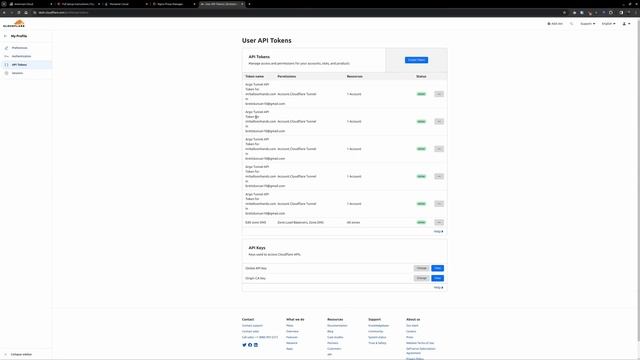Click the Status column header

(421, 76)
